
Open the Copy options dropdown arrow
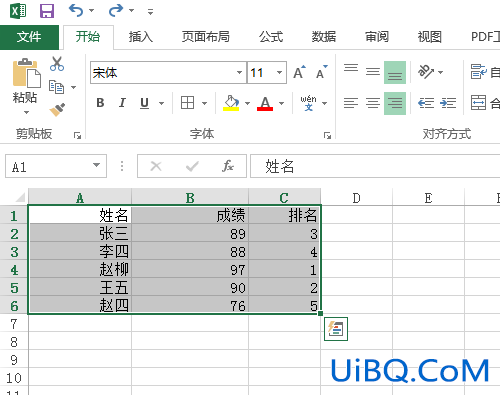coord(73,87)
